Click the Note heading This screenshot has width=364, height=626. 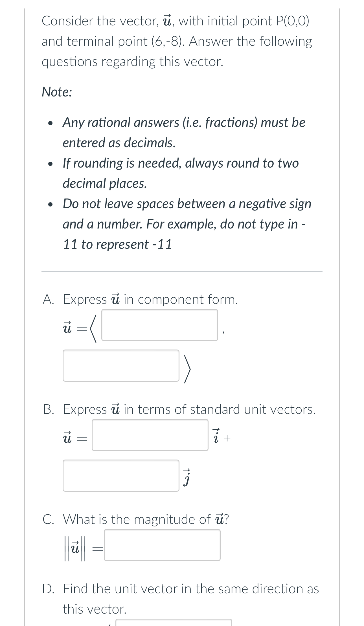[56, 92]
